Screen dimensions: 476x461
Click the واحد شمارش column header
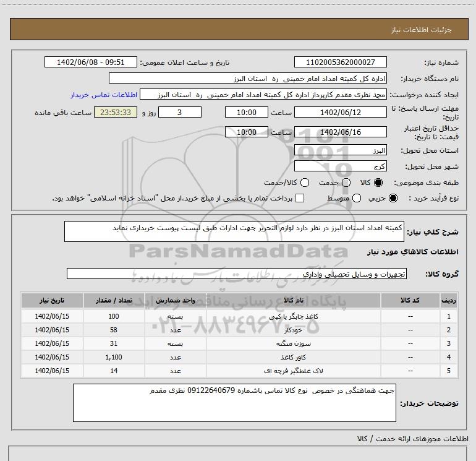coord(176,300)
